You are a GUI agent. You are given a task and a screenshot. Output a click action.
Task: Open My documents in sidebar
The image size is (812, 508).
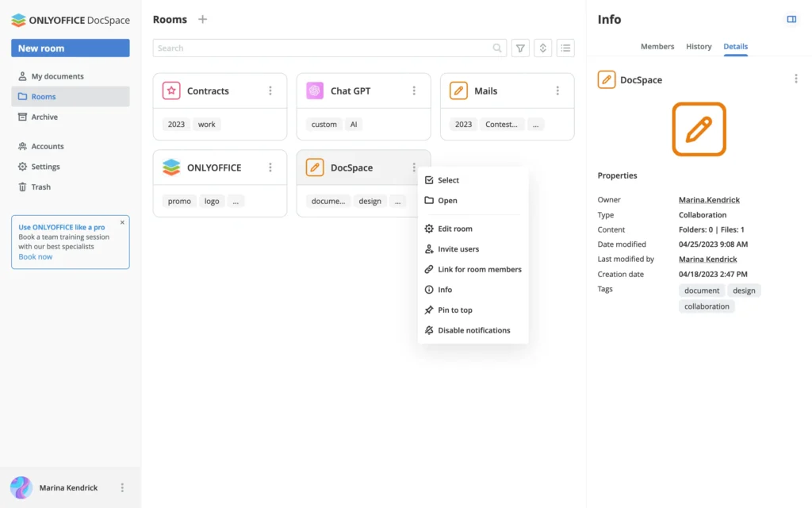point(71,76)
